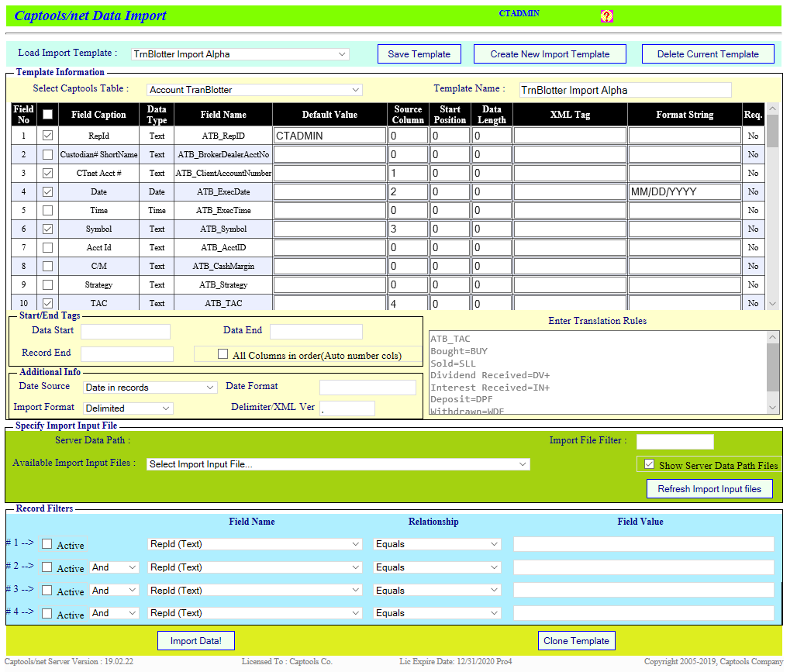Open the Captools/net help via the question mark icon
The image size is (797, 672).
point(607,16)
